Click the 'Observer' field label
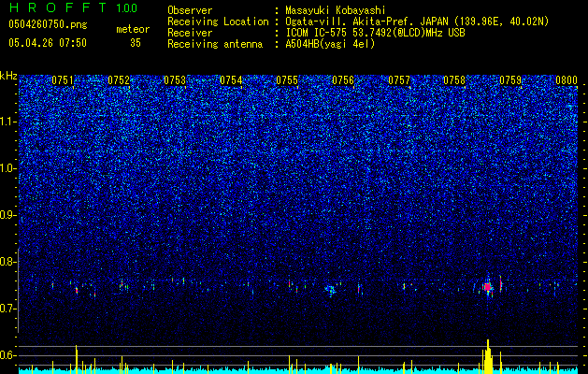Screen dimensions: 588x374 click(190, 10)
